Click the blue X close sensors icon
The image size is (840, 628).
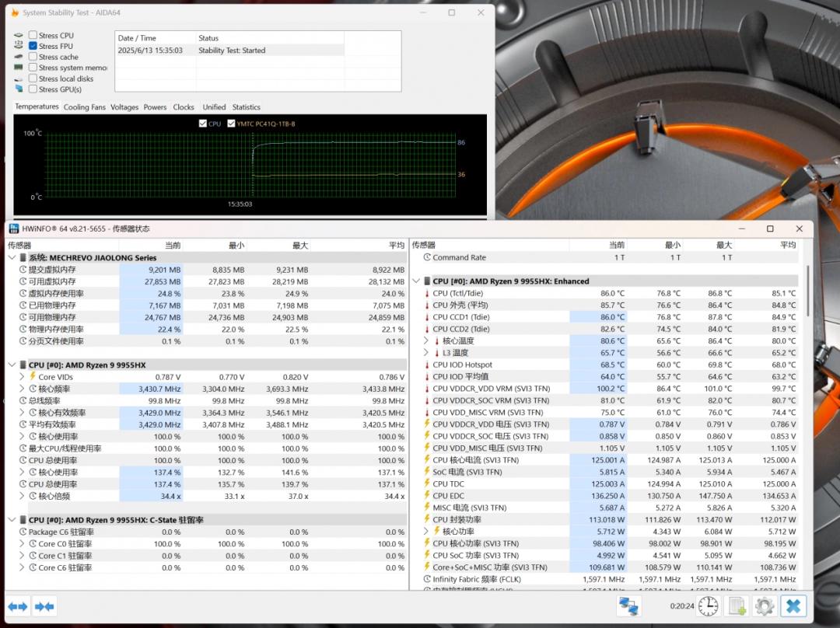click(793, 605)
